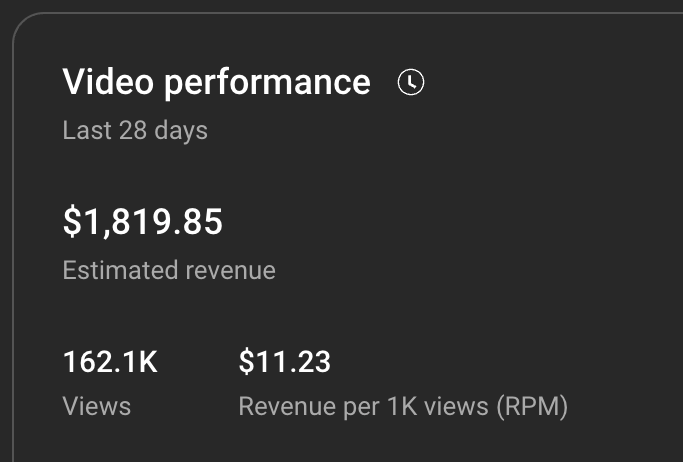The image size is (683, 462).
Task: Click the (RPM) abbreviation in the label
Action: point(532,407)
